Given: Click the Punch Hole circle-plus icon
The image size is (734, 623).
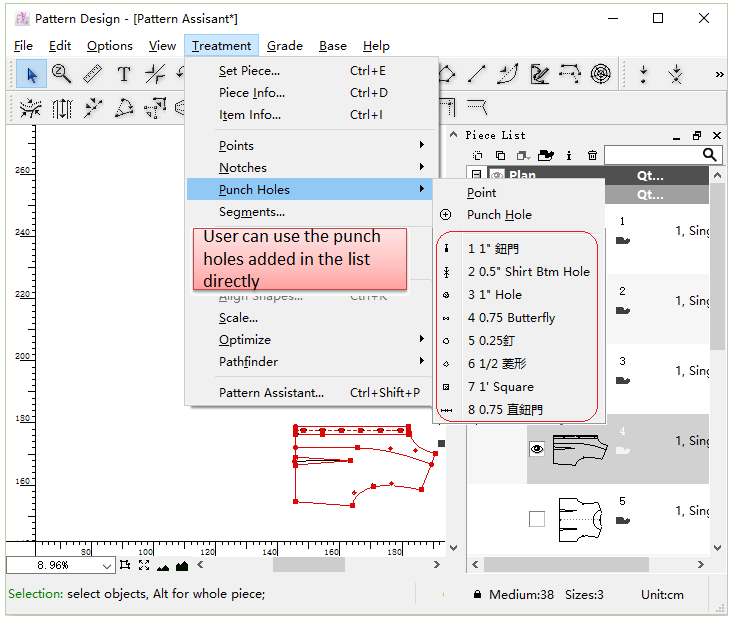Looking at the screenshot, I should (446, 215).
